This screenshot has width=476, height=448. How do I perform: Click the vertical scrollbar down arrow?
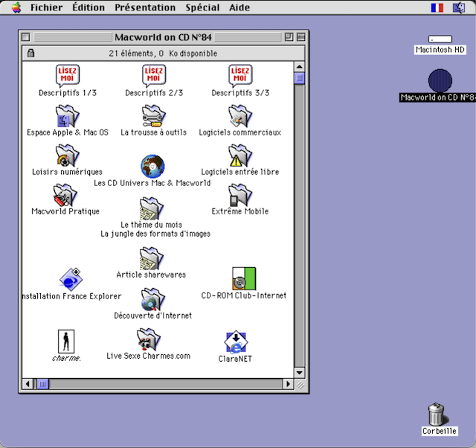(x=299, y=373)
